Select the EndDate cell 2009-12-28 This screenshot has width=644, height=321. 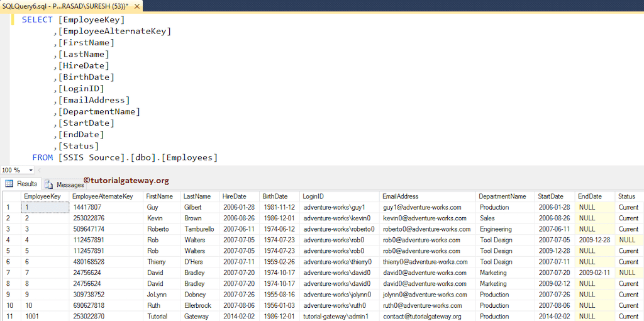tap(595, 240)
